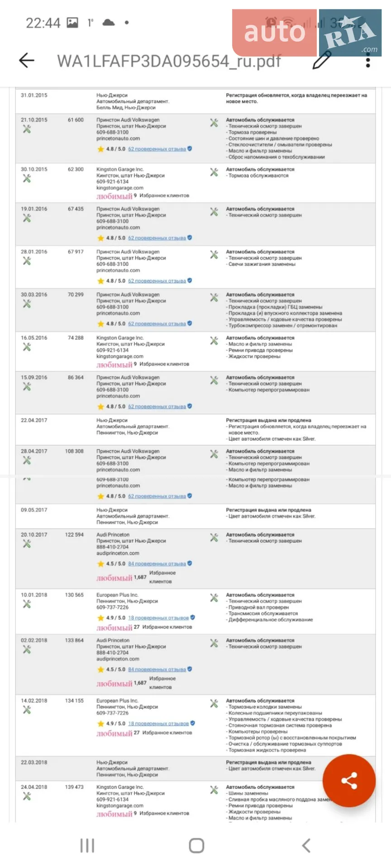
Task: Tap the back arrow next to the filename
Action: pos(27,60)
